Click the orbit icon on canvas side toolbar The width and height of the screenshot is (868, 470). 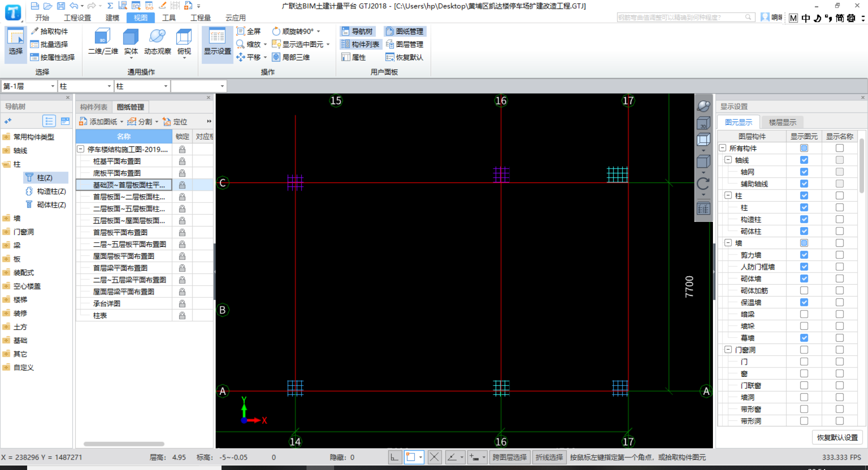pos(703,107)
